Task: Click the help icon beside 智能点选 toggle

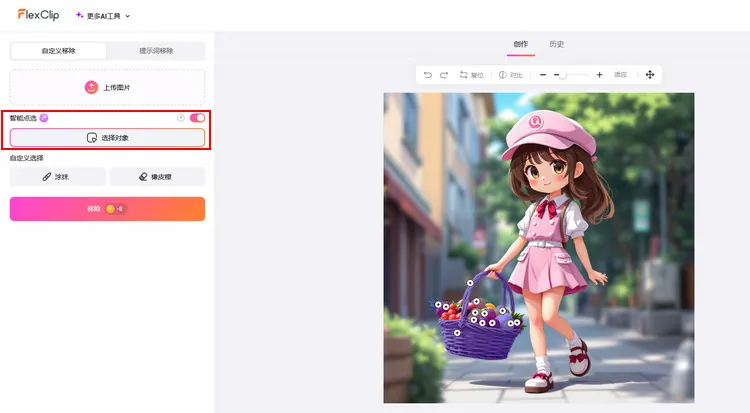Action: coord(181,118)
